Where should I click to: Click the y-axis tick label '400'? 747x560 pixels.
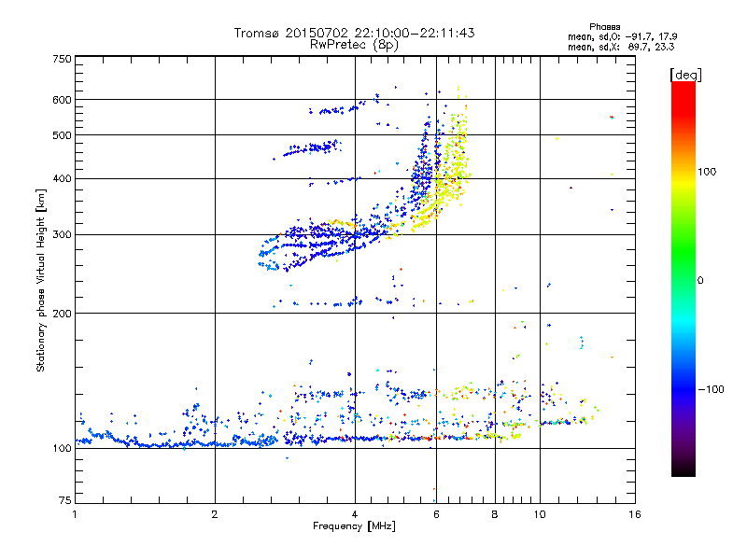click(62, 179)
